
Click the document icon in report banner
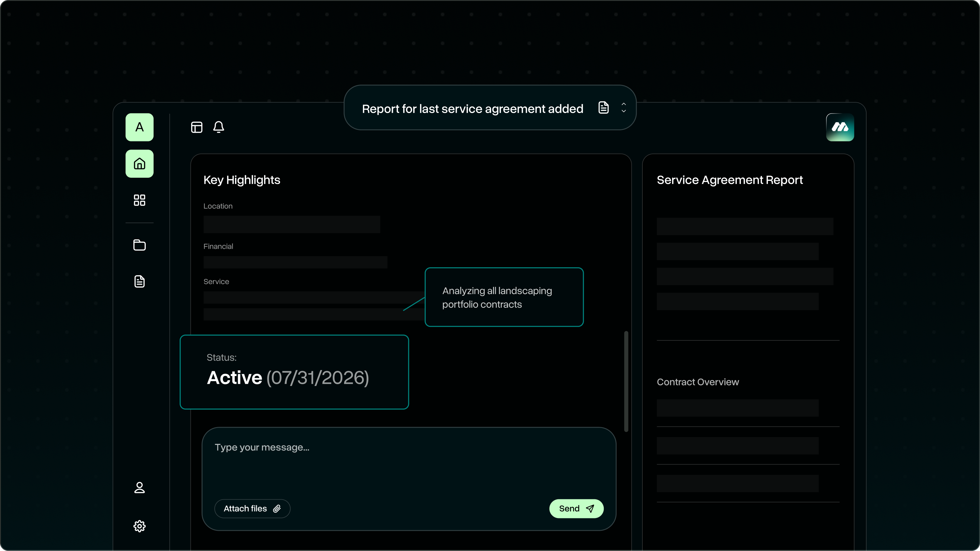point(603,108)
